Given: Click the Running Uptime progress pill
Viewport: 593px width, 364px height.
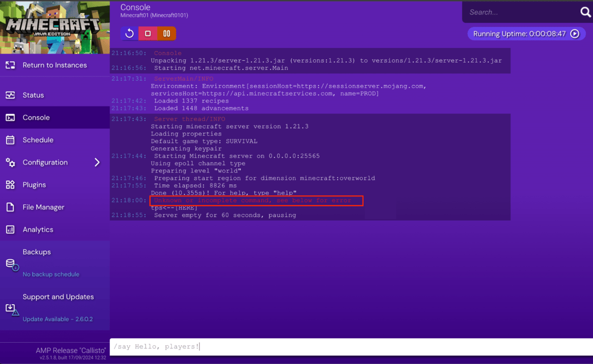Looking at the screenshot, I should (x=526, y=33).
